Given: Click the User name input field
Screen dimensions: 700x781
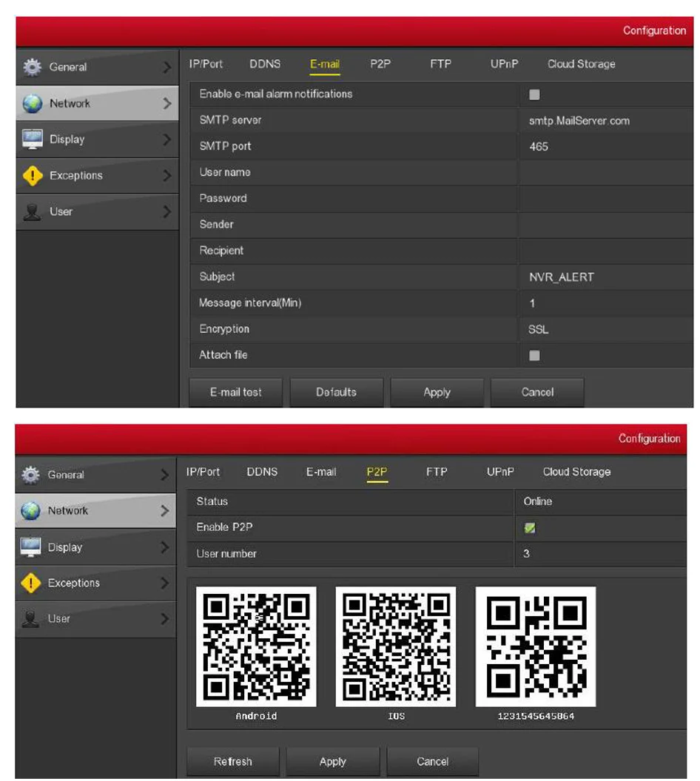Looking at the screenshot, I should (x=606, y=172).
